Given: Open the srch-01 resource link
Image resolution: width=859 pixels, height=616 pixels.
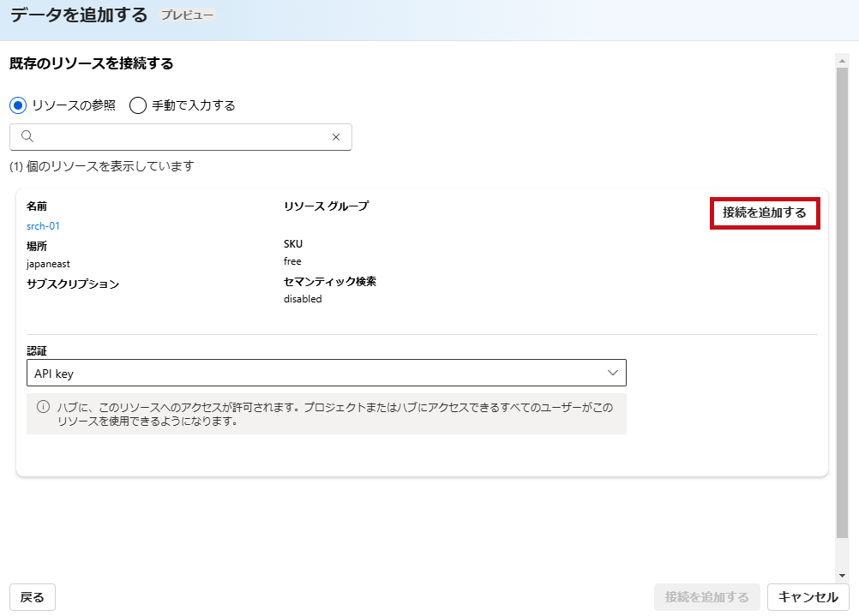Looking at the screenshot, I should pyautogui.click(x=43, y=226).
